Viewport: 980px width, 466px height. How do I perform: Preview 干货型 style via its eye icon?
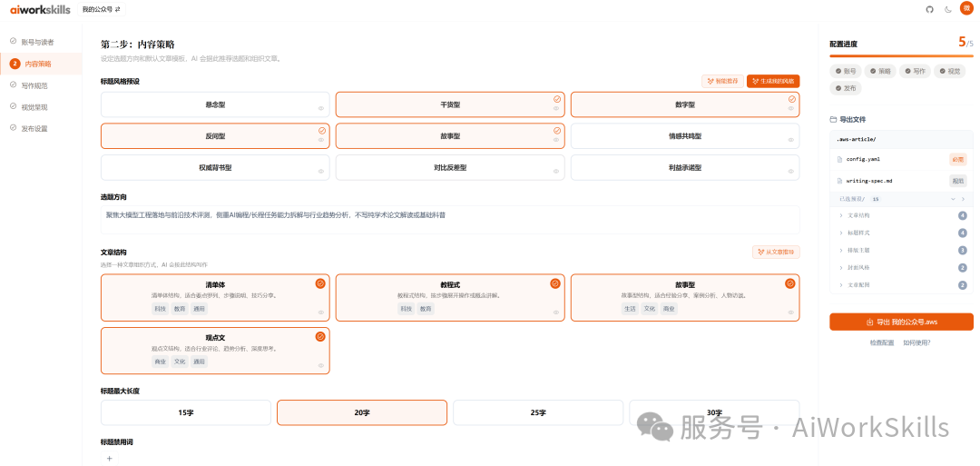point(556,108)
